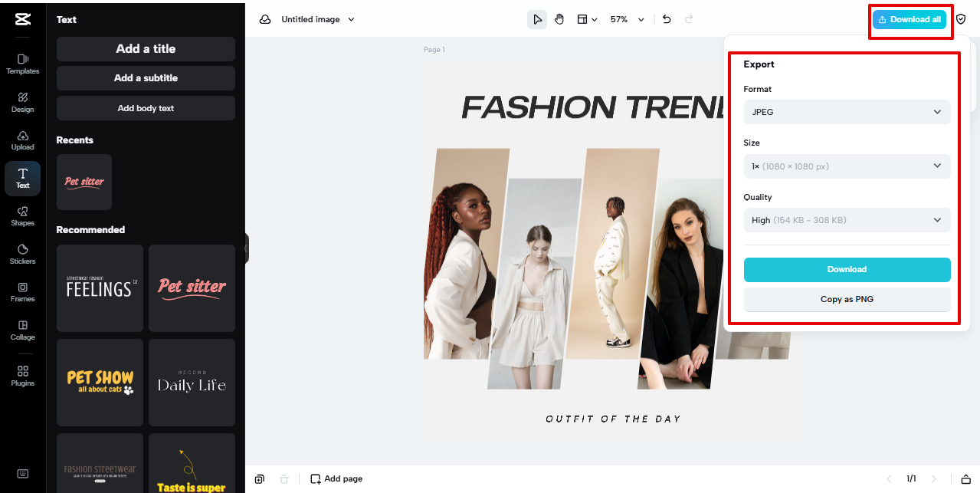Open the Frames panel

click(22, 292)
